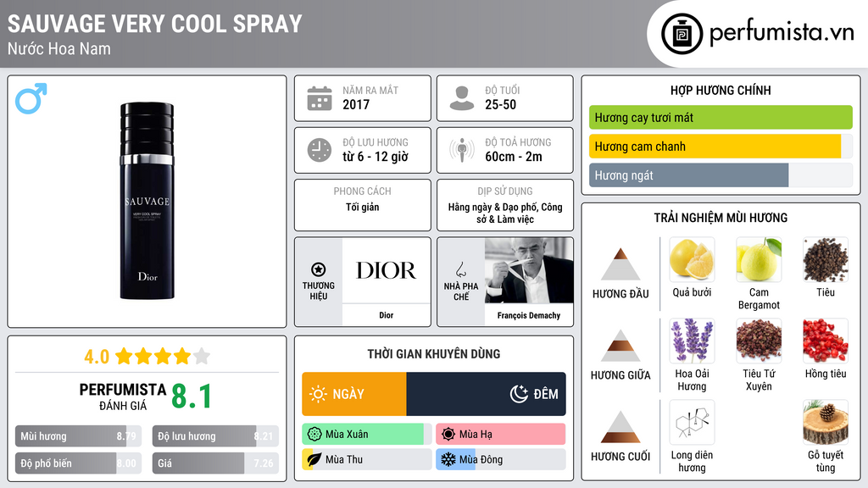The image size is (868, 488).
Task: Click the Mùa Đông season bar
Action: pyautogui.click(x=500, y=460)
